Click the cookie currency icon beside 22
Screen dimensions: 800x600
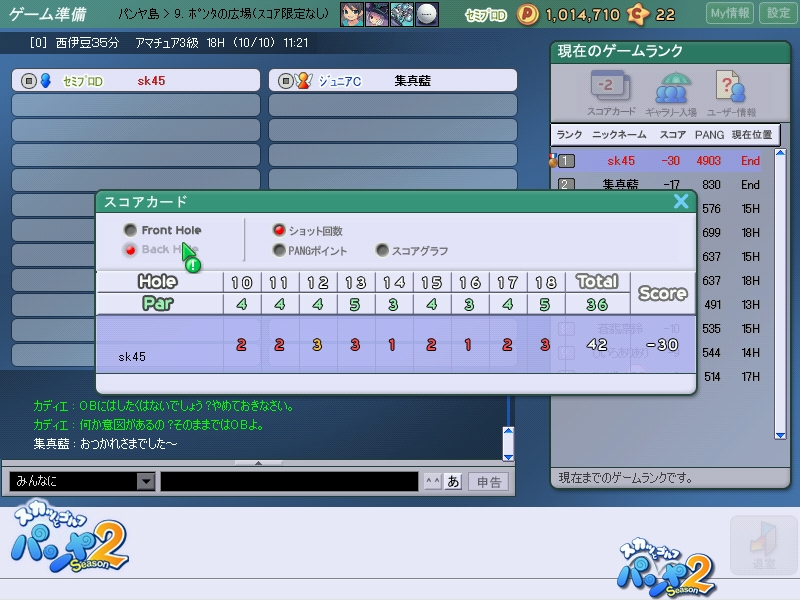coord(638,14)
